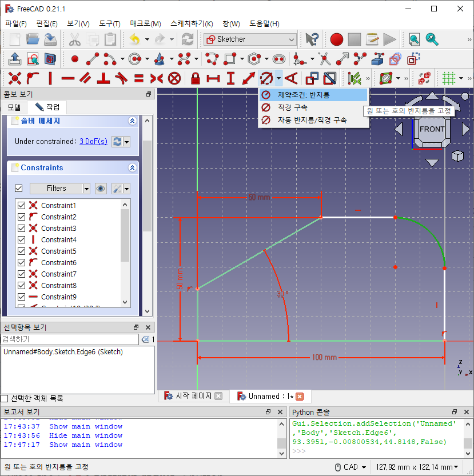Select the create line tool

pos(93,59)
